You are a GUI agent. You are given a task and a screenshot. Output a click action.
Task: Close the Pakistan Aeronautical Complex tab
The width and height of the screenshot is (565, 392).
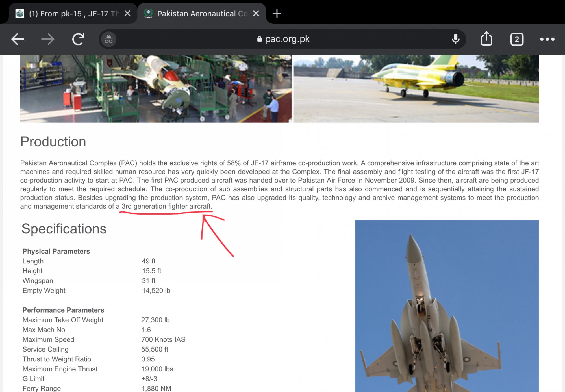[x=256, y=13]
